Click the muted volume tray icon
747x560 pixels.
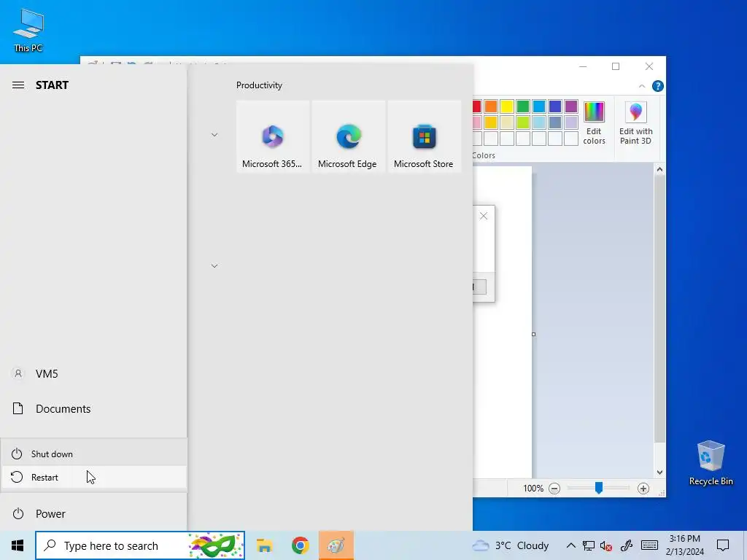pos(606,545)
